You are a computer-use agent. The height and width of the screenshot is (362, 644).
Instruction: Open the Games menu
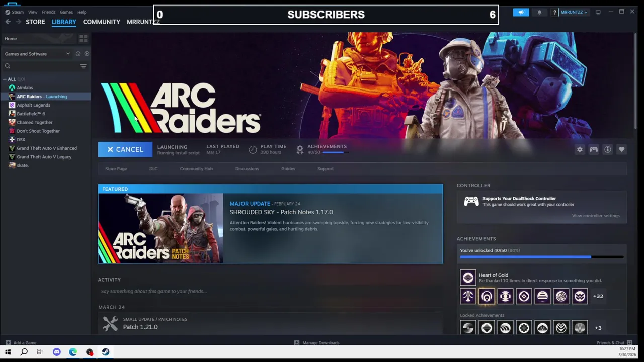66,12
